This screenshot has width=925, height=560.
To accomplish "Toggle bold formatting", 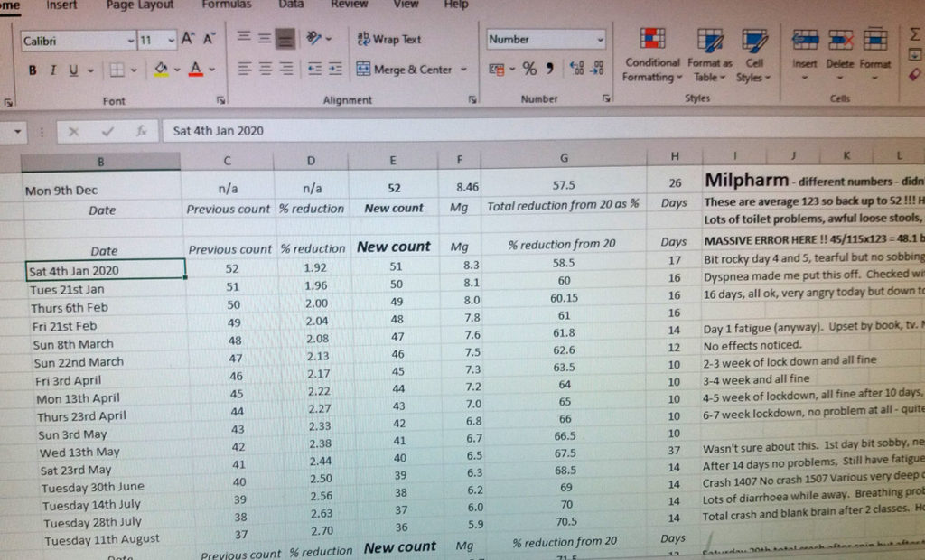I will tap(33, 70).
